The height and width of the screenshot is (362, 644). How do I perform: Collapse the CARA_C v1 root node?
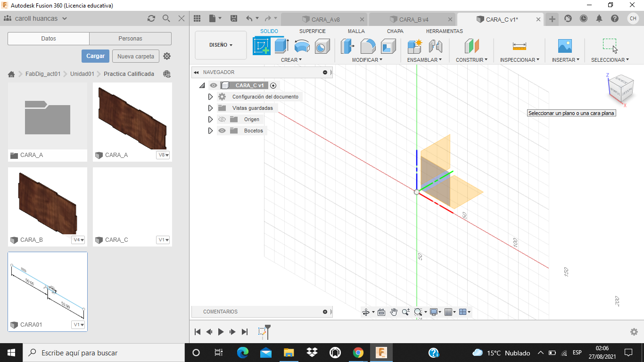[x=202, y=85]
